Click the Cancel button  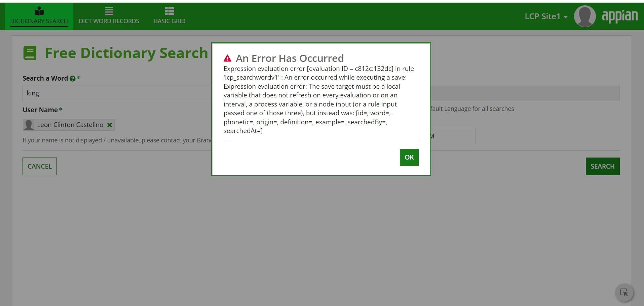point(40,166)
